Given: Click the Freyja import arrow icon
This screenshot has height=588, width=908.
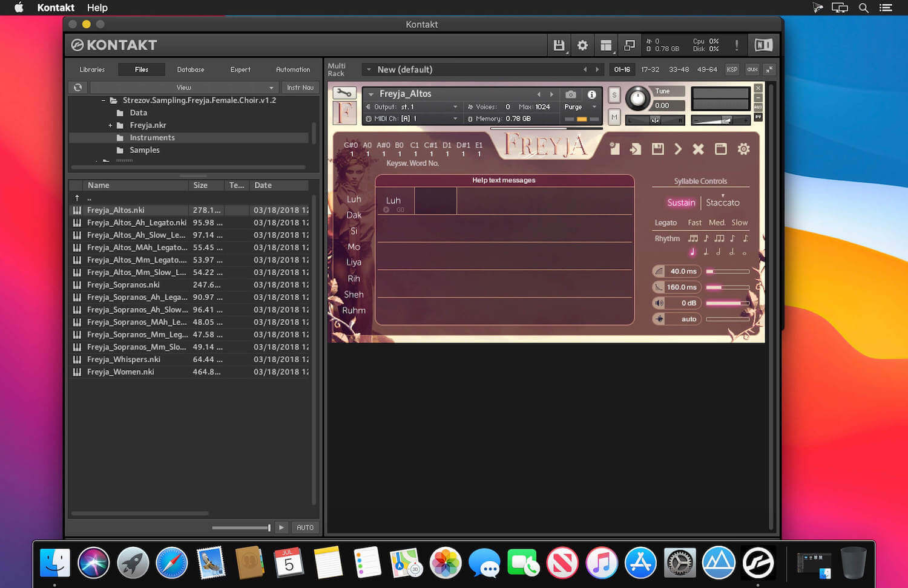Looking at the screenshot, I should (x=636, y=149).
